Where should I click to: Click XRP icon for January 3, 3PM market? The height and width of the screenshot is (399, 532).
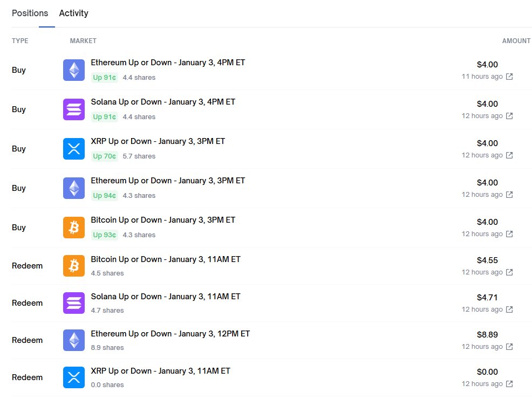tap(74, 149)
